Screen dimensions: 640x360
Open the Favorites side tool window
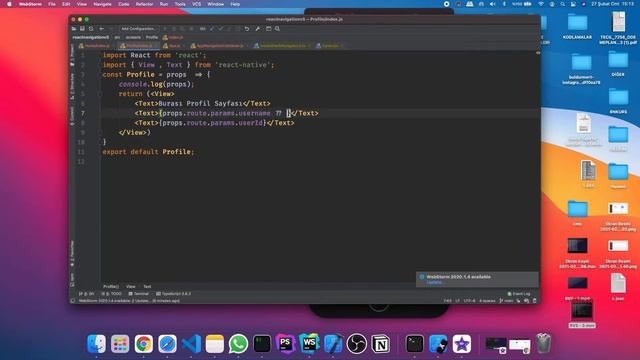tap(72, 253)
